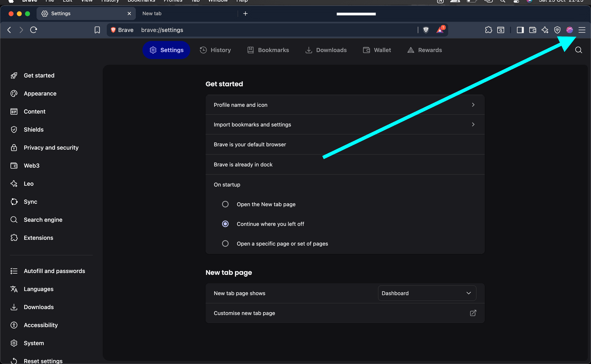Open a new tab with the plus button
This screenshot has height=364, width=591.
[x=245, y=14]
